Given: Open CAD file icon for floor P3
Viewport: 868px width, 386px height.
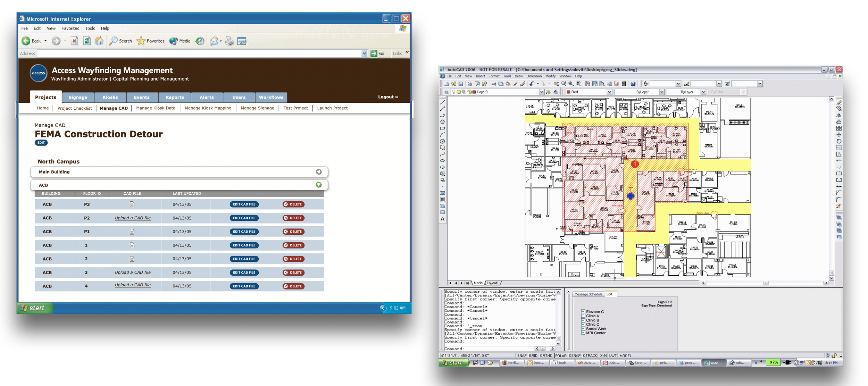Looking at the screenshot, I should tap(132, 204).
